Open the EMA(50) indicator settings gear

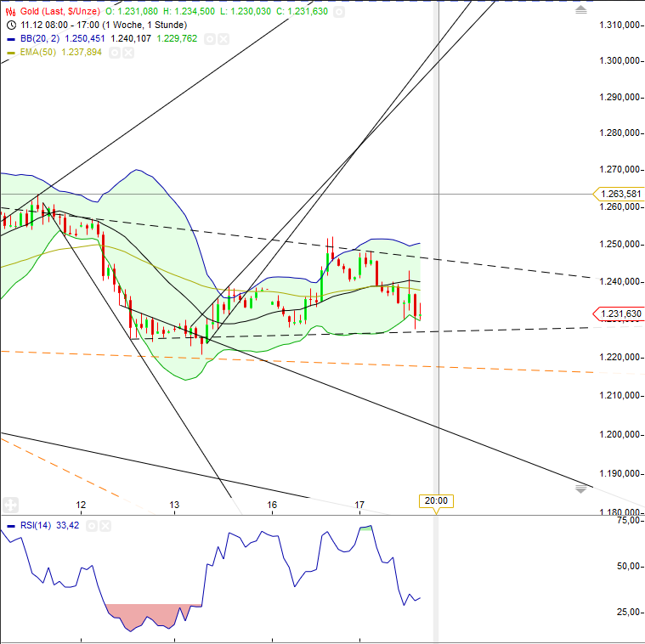[115, 53]
